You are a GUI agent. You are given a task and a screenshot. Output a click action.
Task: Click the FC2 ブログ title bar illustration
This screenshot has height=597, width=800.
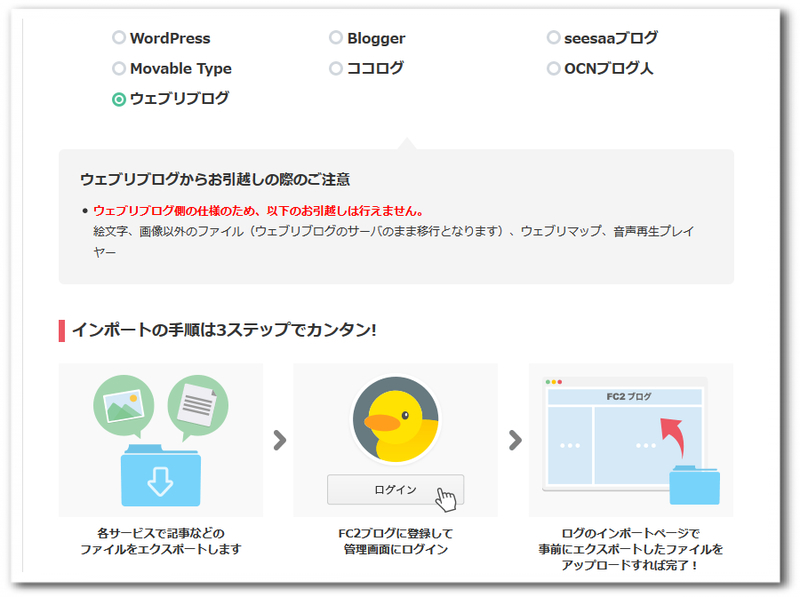tap(625, 396)
